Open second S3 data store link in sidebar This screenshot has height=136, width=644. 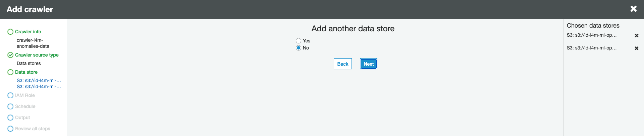click(39, 87)
